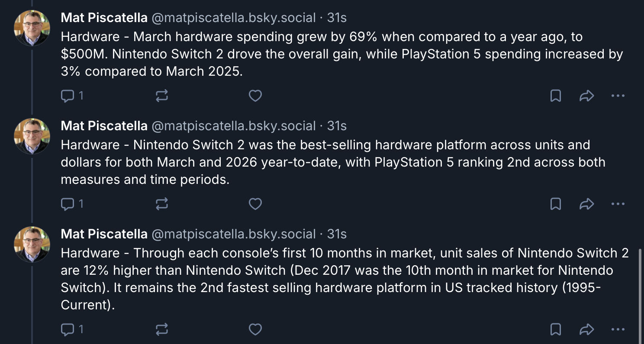Reply to the Switch 2 first 10 months post

68,330
